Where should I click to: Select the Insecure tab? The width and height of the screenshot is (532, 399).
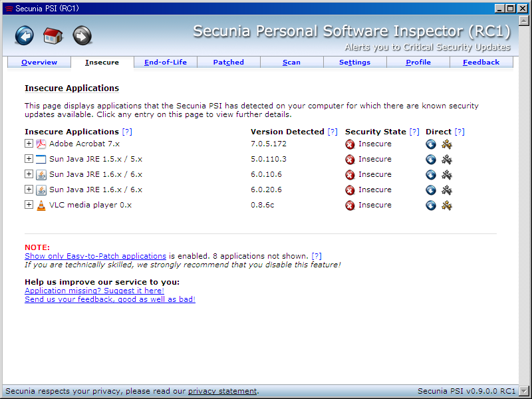102,62
